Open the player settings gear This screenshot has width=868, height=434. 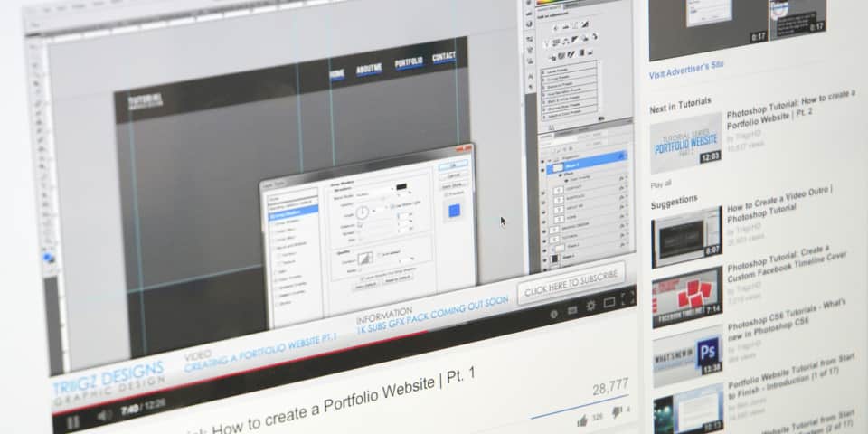coord(590,305)
